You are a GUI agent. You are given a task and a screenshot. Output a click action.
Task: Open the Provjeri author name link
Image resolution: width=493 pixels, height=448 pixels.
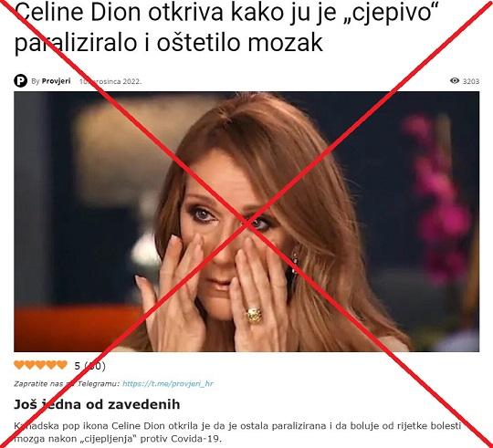click(x=57, y=81)
